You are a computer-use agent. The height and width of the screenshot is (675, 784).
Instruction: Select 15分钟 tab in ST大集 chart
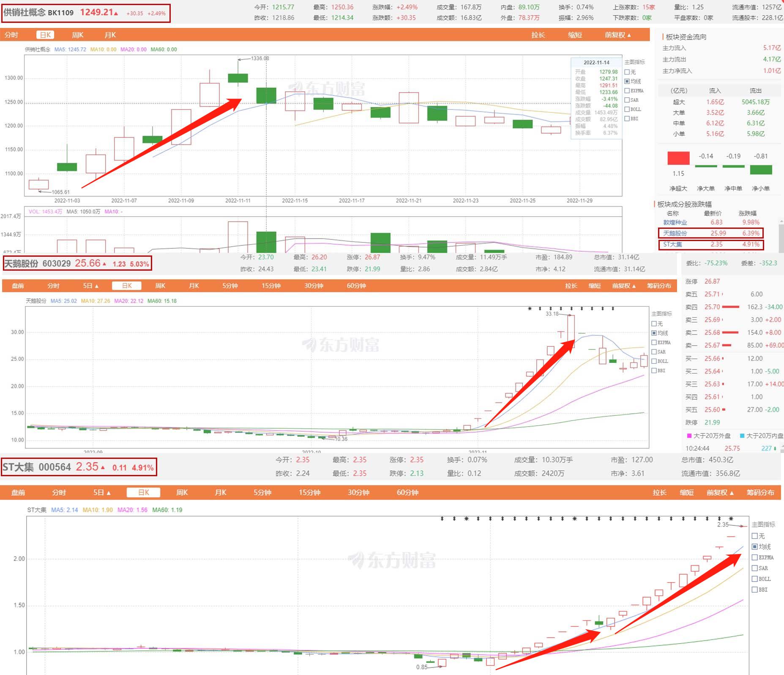pos(309,493)
